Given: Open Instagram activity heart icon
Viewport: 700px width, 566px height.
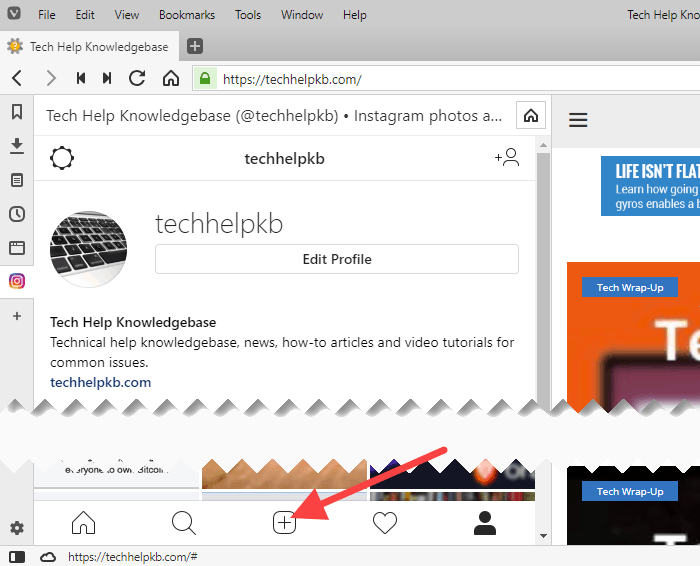Looking at the screenshot, I should [385, 523].
